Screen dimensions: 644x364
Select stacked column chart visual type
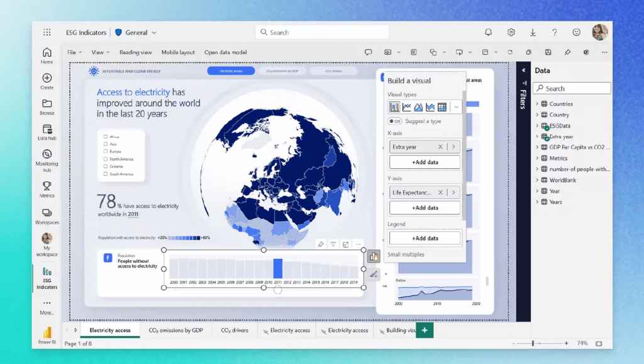tap(394, 107)
